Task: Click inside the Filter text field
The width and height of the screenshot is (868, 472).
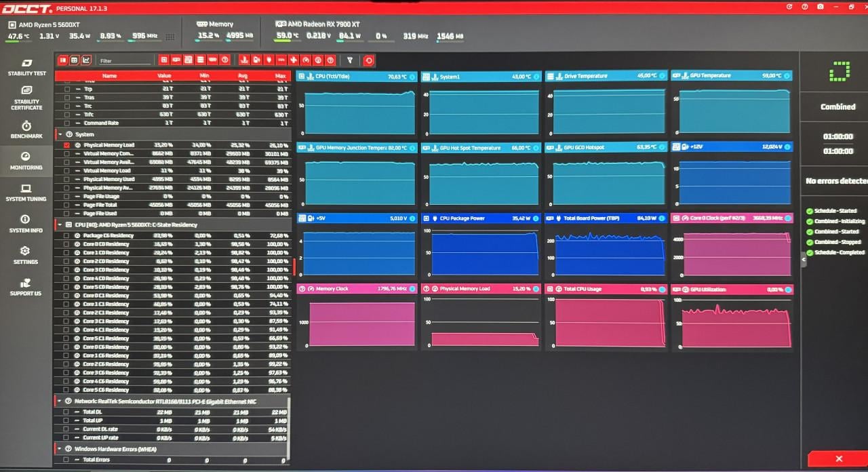Action: pos(125,61)
